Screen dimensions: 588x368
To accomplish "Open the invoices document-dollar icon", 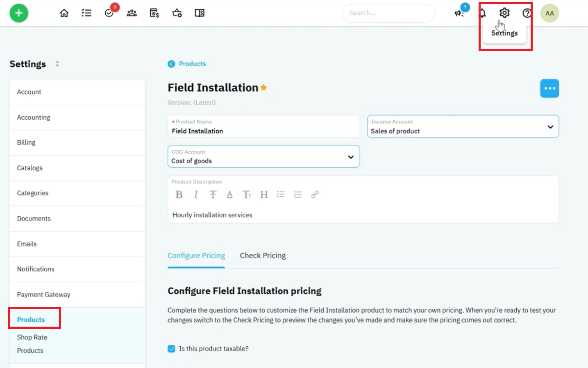I will click(154, 13).
